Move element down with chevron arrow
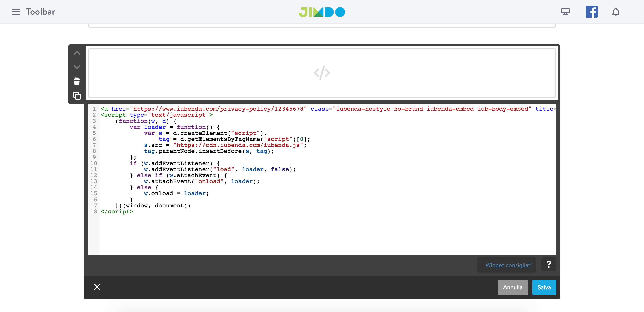The image size is (644, 312). (77, 67)
